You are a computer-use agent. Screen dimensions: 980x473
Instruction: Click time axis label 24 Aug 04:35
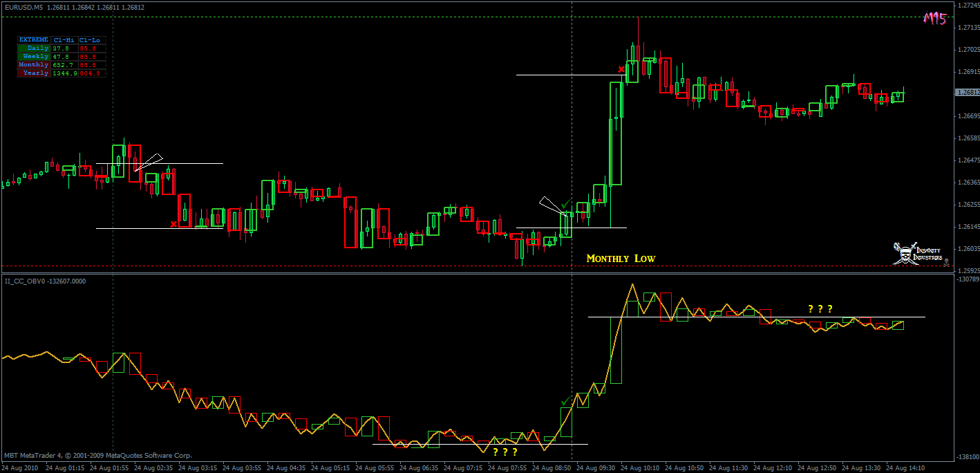[x=287, y=468]
